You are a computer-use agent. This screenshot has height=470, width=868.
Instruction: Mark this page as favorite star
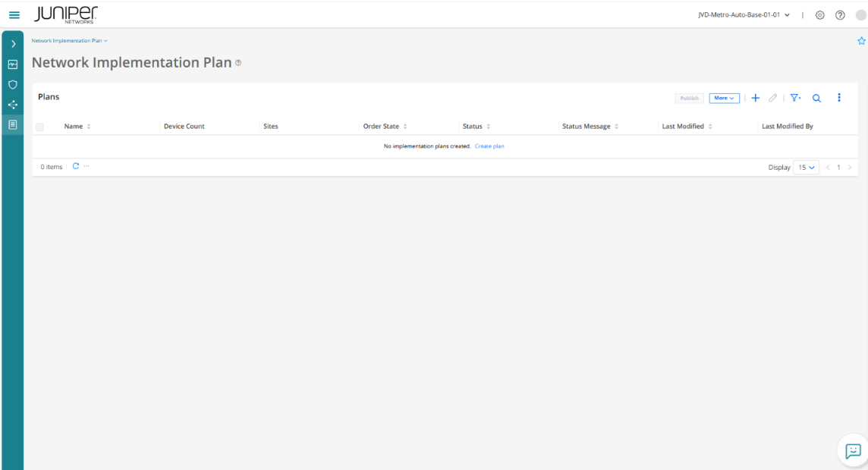(x=861, y=41)
